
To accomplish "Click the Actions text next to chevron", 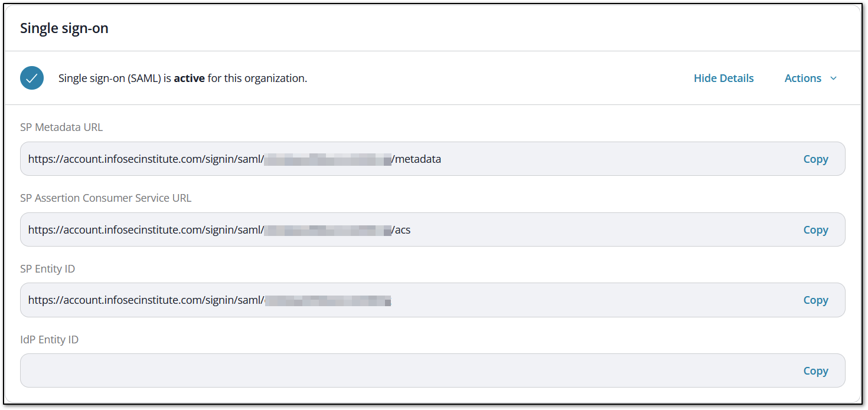I will click(802, 78).
